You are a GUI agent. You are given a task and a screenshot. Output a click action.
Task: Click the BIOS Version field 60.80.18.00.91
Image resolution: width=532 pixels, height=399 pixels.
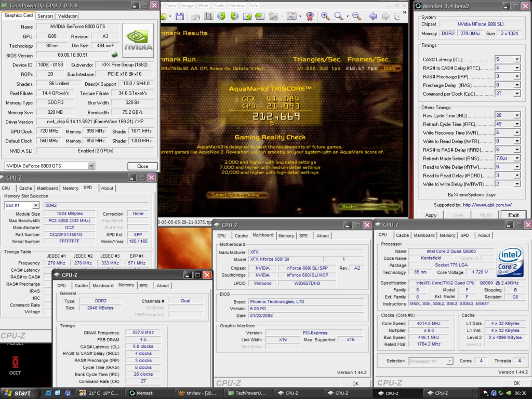coord(73,55)
